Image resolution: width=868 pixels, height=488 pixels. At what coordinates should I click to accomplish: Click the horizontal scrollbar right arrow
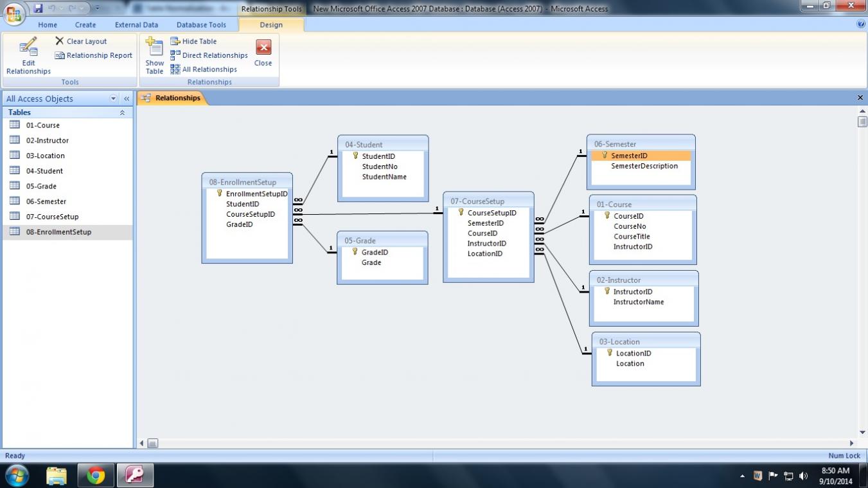[x=852, y=443]
